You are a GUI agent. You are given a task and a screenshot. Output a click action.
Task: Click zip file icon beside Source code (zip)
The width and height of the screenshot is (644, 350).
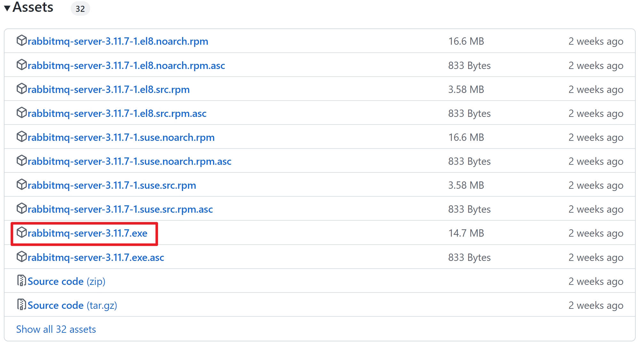21,281
